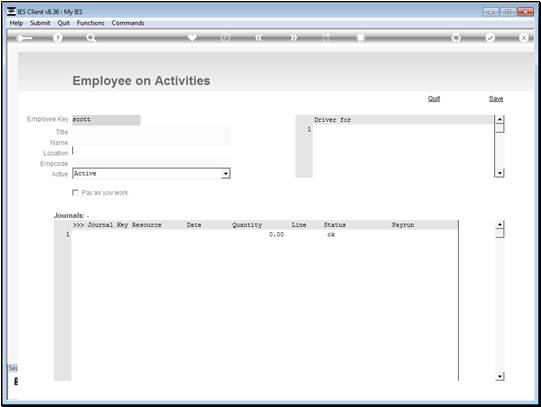Click the key icon in toolbar

pyautogui.click(x=24, y=38)
